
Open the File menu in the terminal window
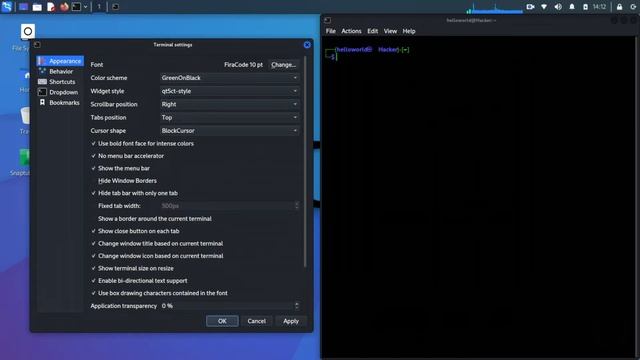click(x=330, y=31)
